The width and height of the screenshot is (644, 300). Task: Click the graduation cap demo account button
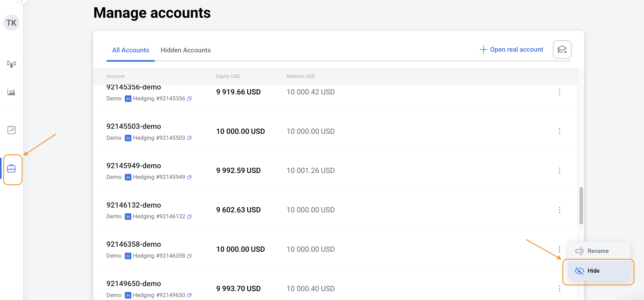pyautogui.click(x=562, y=50)
